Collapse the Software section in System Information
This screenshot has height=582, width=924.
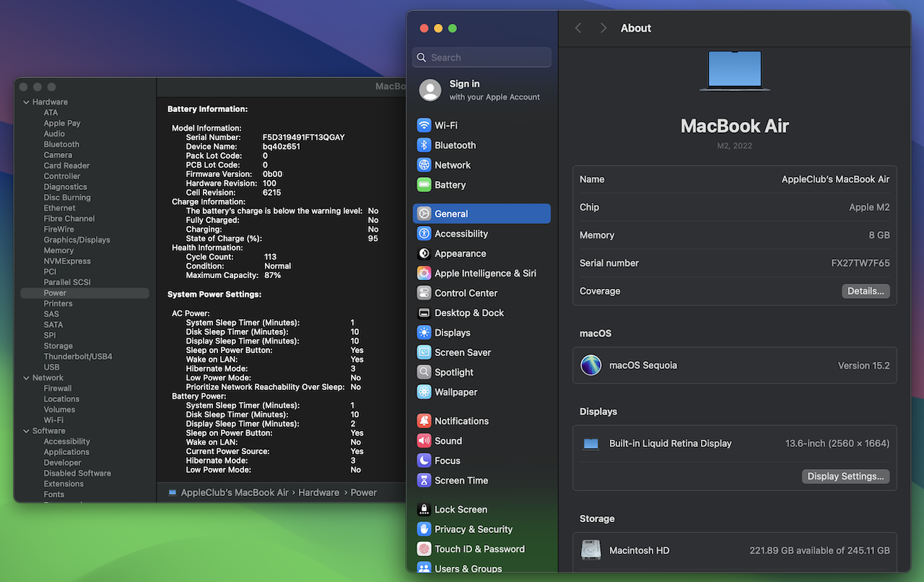click(x=27, y=431)
